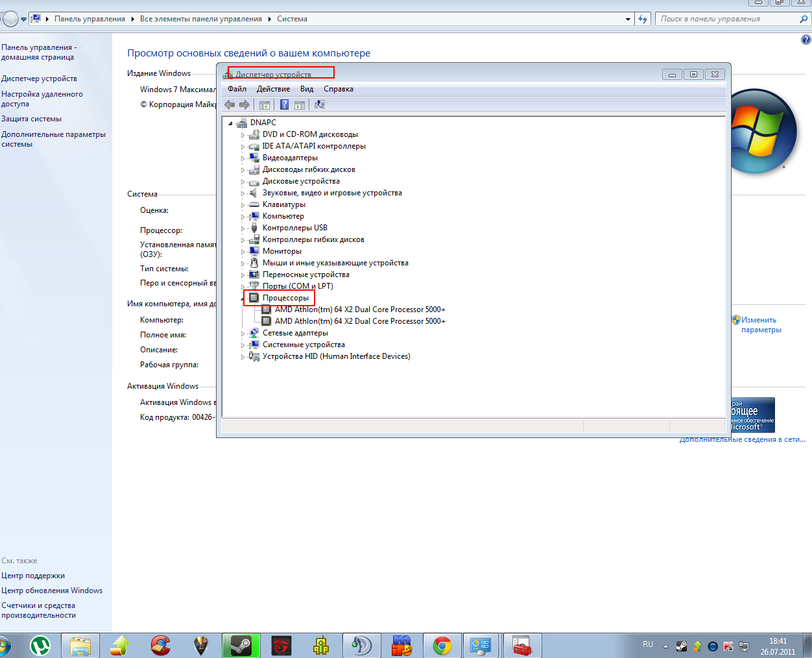
Task: Open the Действие menu
Action: click(273, 89)
